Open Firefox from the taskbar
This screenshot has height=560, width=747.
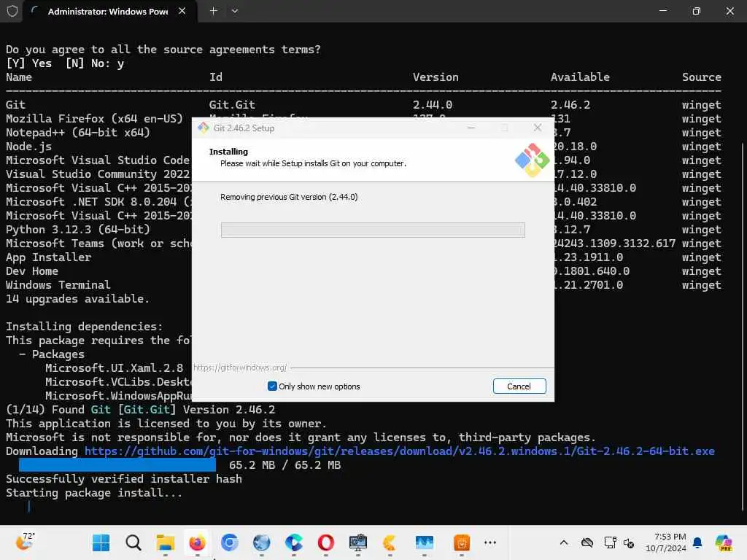[x=197, y=542]
